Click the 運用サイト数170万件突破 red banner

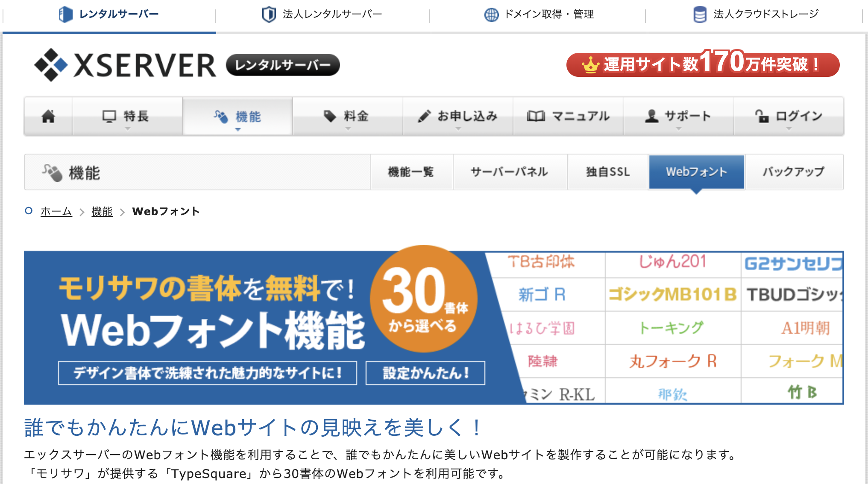click(x=703, y=64)
